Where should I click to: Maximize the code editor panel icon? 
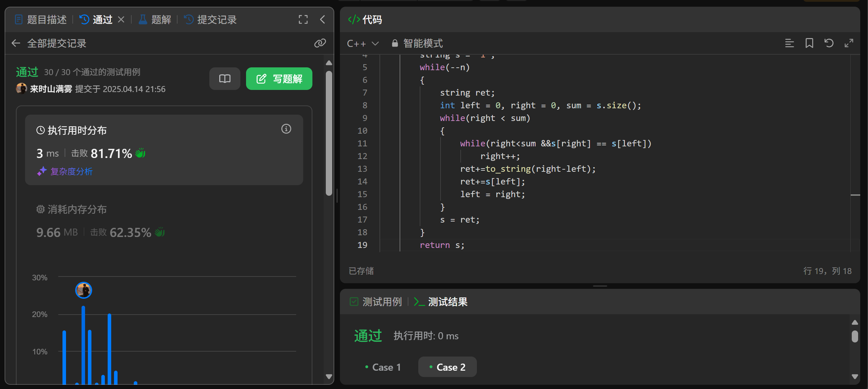(849, 43)
